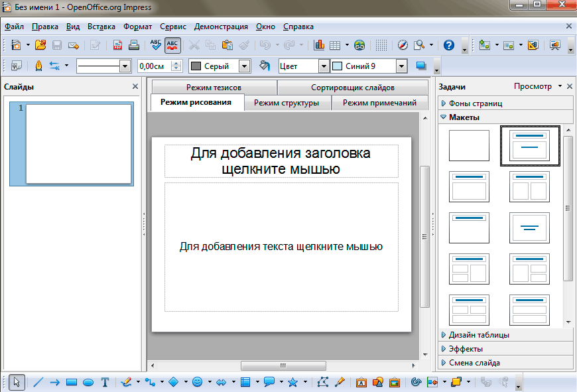This screenshot has height=392, width=577.
Task: Click line width 0,00см field
Action: [155, 66]
